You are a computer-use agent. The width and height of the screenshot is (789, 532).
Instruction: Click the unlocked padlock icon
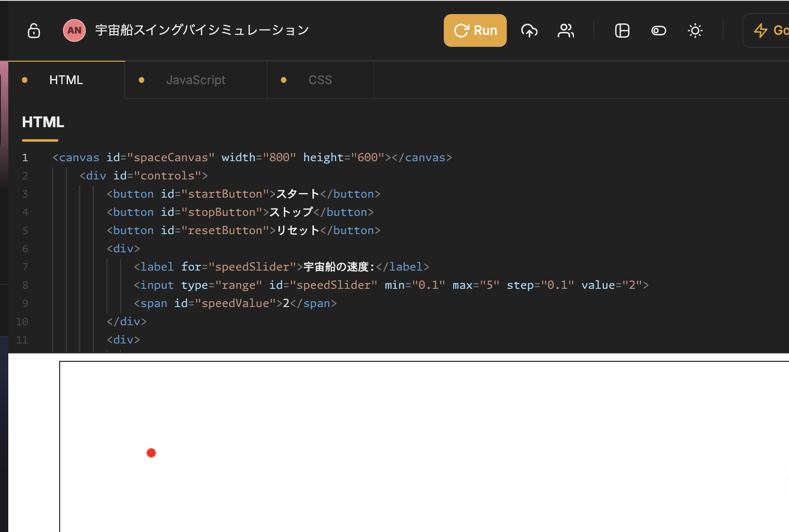pos(34,31)
